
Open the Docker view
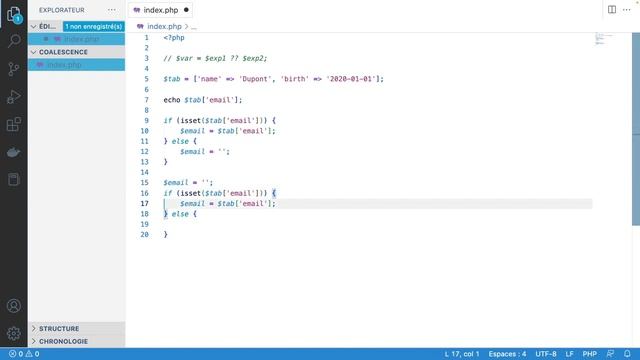[14, 152]
